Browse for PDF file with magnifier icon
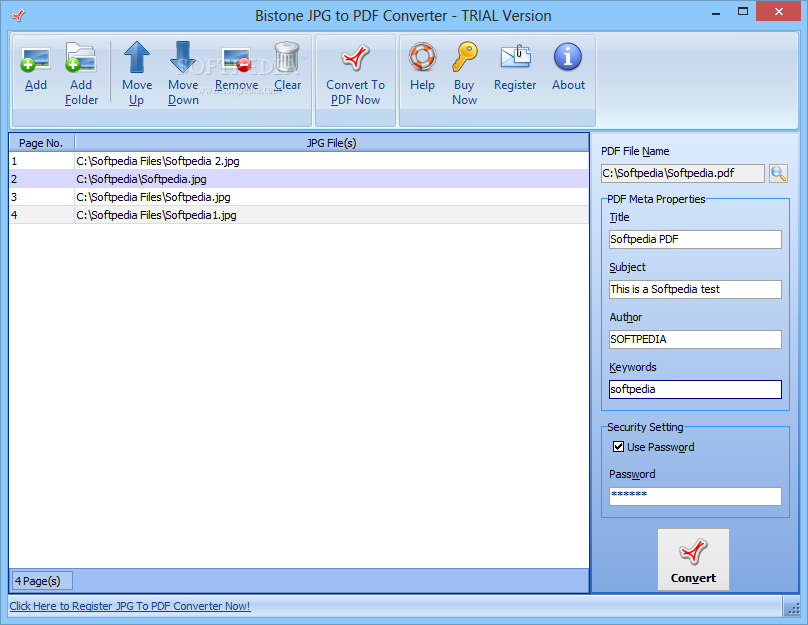The image size is (808, 625). (x=778, y=174)
